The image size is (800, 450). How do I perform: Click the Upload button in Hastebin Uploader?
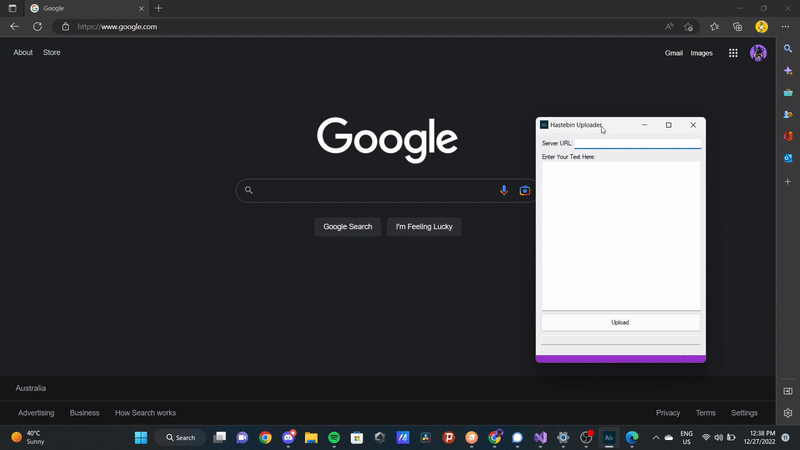[x=620, y=322]
